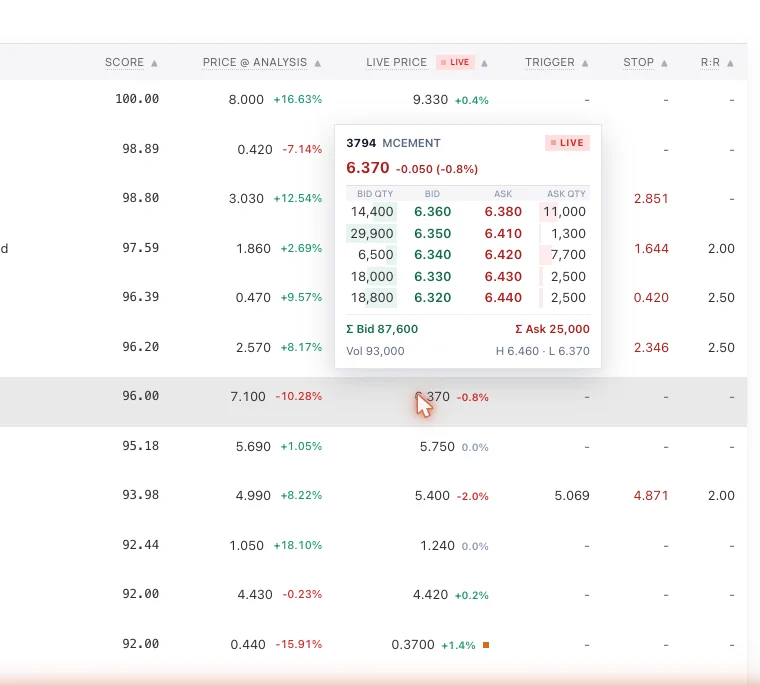Select the score 96.39 cell
The image size is (760, 686).
tap(141, 297)
